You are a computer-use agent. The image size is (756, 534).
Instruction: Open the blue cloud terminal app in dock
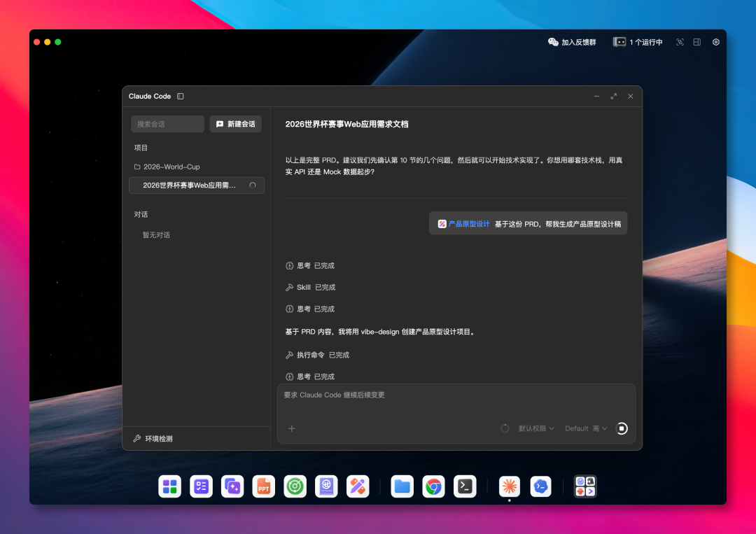[x=541, y=487]
